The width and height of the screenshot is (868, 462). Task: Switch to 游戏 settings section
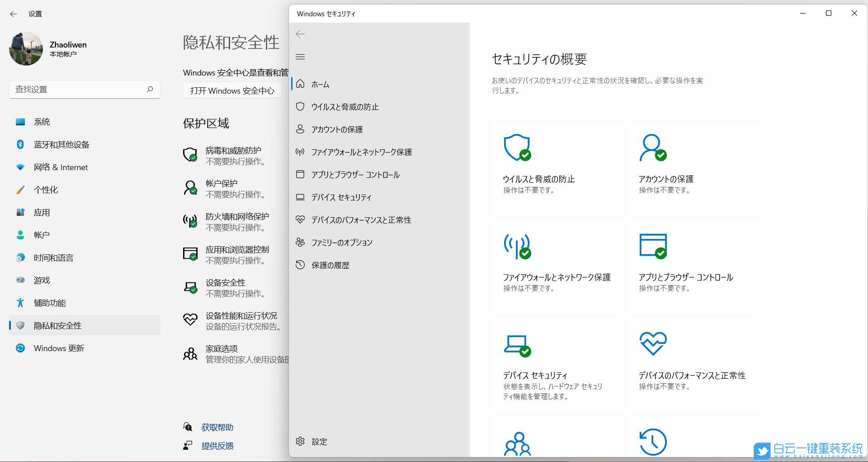(x=42, y=280)
